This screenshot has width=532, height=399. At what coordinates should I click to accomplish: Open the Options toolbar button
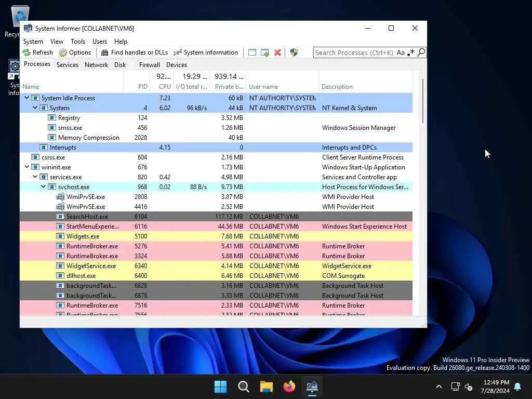click(x=75, y=52)
